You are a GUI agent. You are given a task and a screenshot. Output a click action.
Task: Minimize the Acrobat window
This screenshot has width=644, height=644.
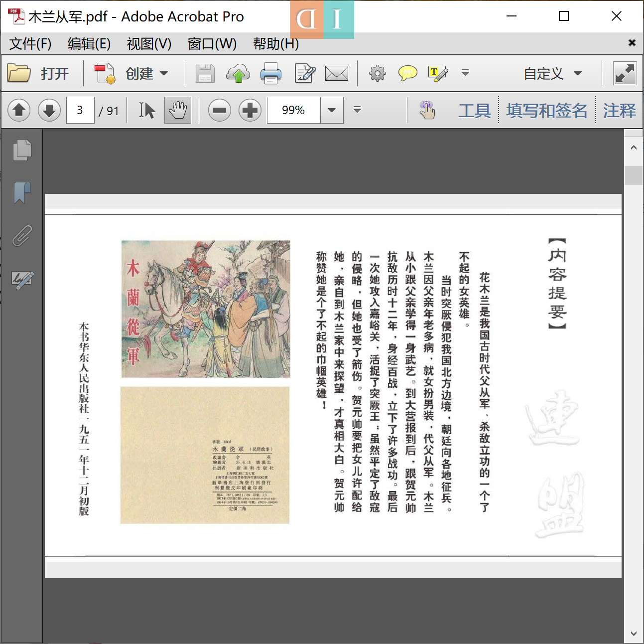point(512,16)
